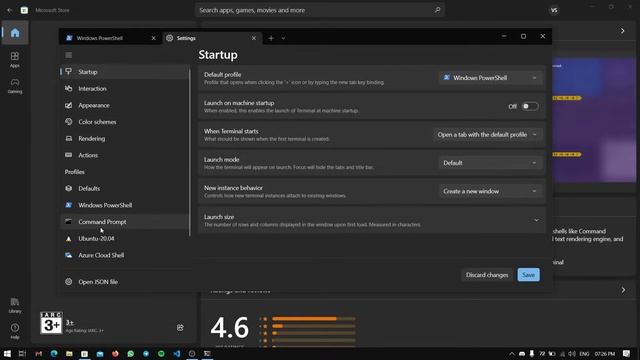Open the Command Prompt profile
The image size is (640, 360).
pyautogui.click(x=124, y=222)
